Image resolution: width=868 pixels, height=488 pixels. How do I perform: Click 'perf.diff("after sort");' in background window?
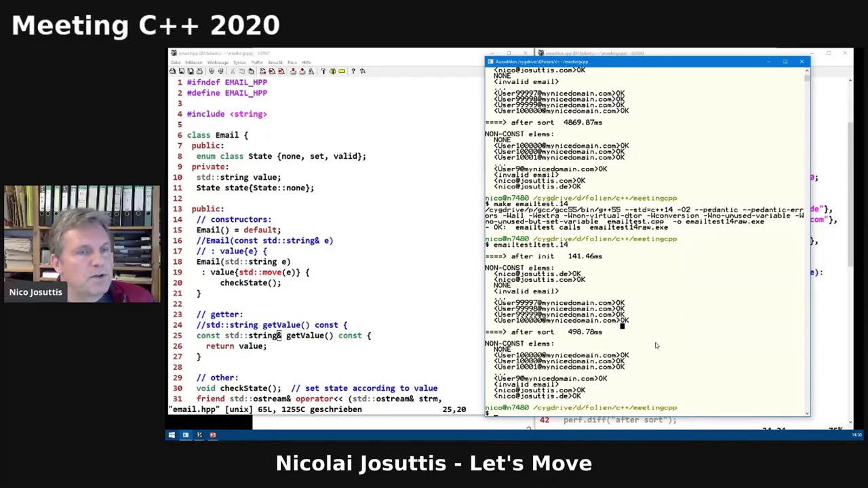coord(620,420)
